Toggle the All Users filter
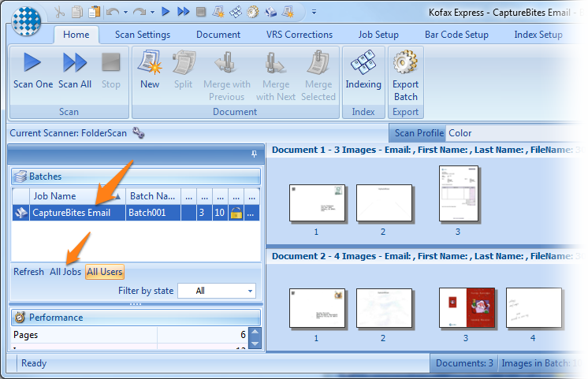 [x=105, y=271]
